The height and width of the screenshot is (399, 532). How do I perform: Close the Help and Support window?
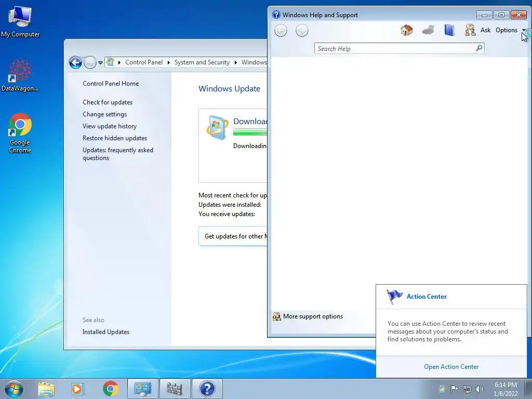pyautogui.click(x=518, y=15)
